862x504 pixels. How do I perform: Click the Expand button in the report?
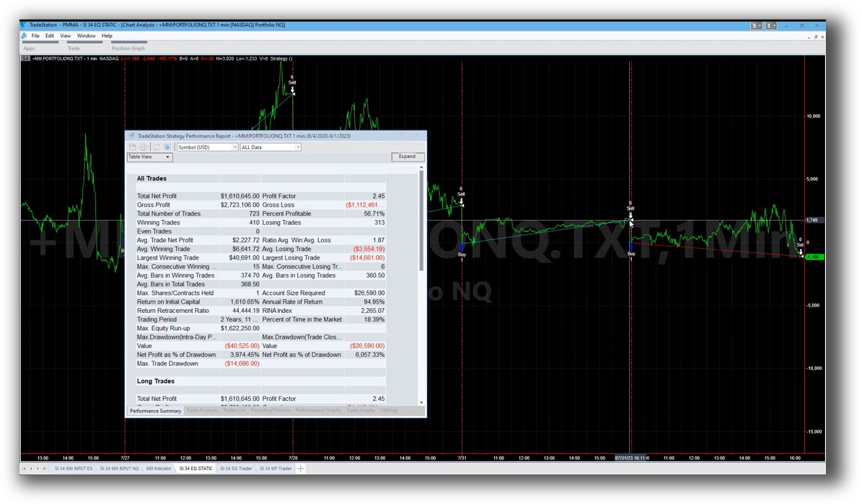[x=408, y=156]
